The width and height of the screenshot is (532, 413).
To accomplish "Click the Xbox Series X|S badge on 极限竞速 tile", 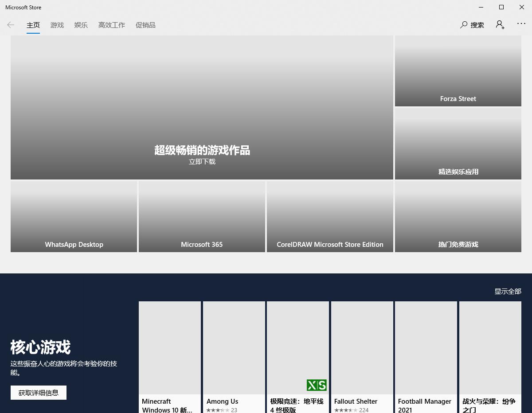I will pos(317,385).
